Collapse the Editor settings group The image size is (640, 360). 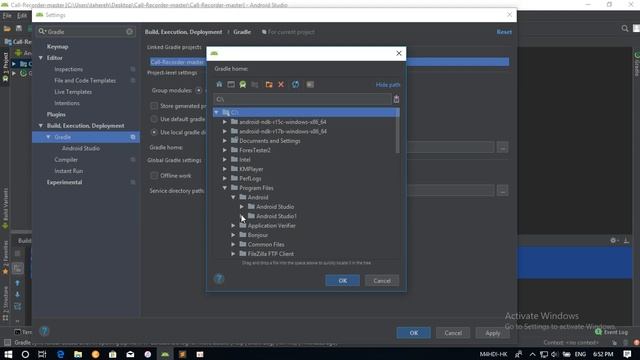click(x=41, y=58)
